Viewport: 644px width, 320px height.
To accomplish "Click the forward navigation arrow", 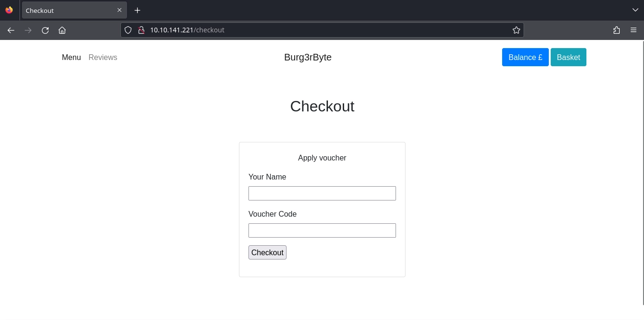I will [28, 30].
